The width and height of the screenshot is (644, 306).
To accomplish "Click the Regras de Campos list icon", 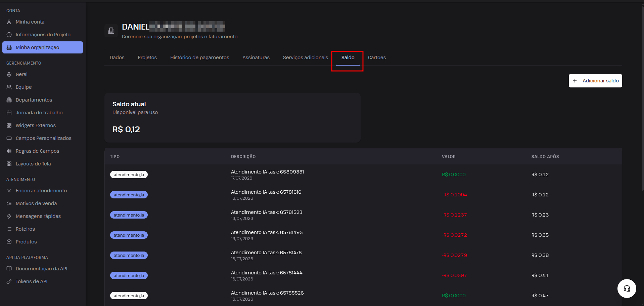I will (x=9, y=151).
